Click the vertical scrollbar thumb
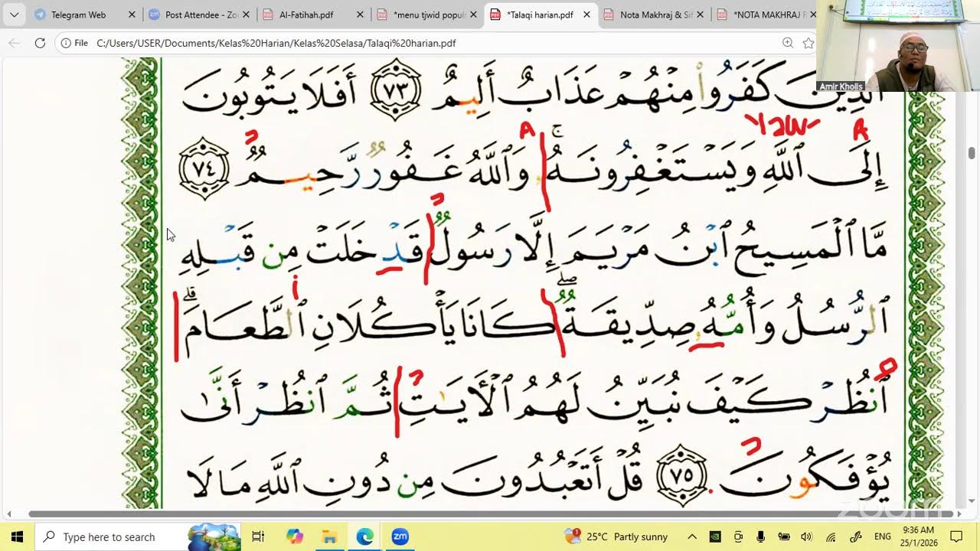The image size is (980, 551). 972,152
